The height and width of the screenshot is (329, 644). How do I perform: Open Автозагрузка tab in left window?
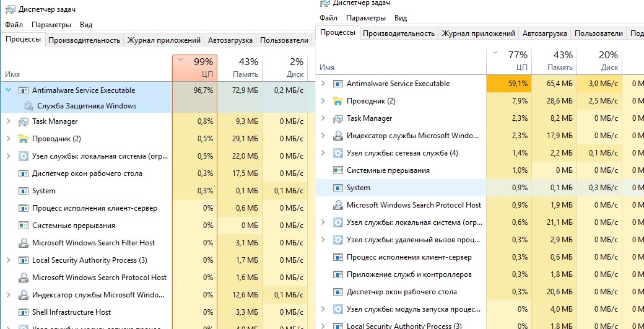tap(230, 40)
